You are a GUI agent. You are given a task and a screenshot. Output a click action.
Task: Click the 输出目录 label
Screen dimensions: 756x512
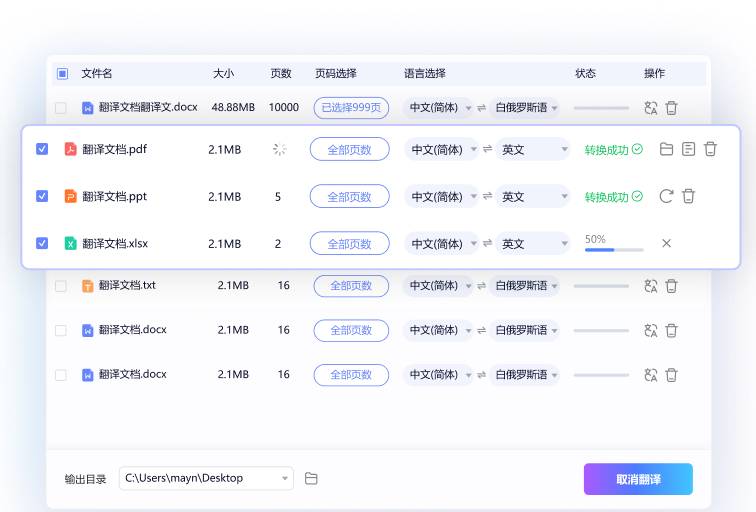(85, 479)
